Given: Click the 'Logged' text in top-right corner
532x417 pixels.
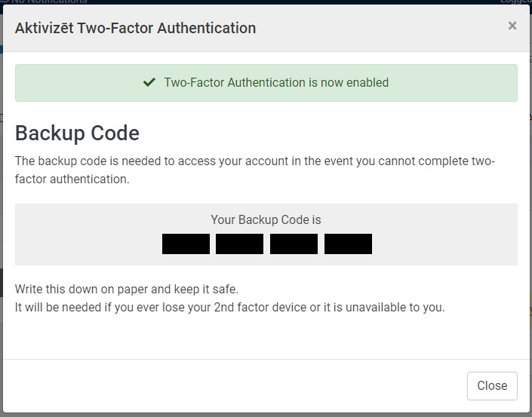Looking at the screenshot, I should (x=515, y=2).
